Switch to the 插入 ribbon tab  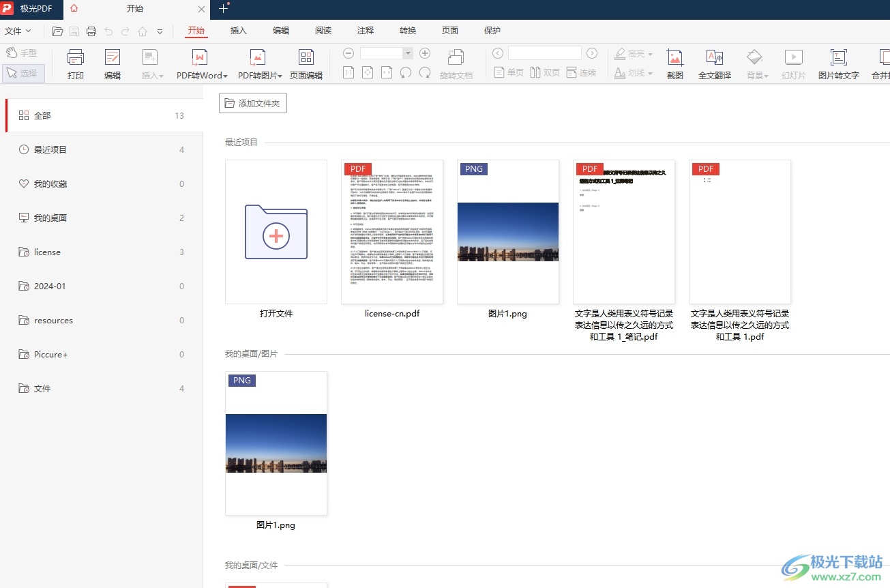point(239,31)
